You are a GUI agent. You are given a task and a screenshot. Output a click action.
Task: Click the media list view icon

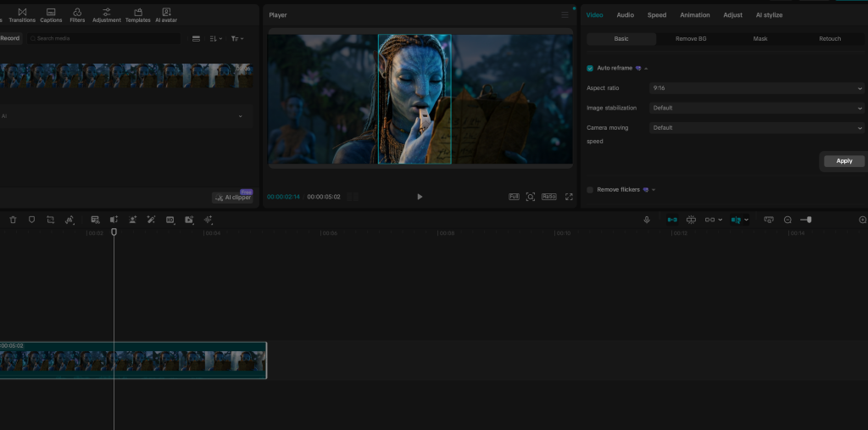click(196, 39)
